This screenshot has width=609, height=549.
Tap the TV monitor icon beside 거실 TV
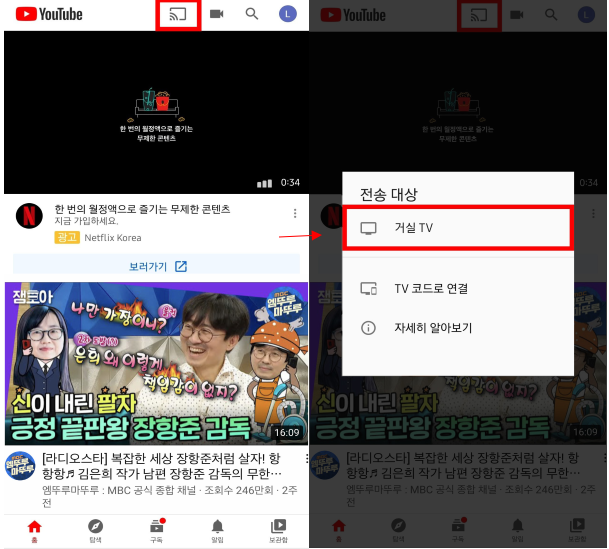[368, 228]
